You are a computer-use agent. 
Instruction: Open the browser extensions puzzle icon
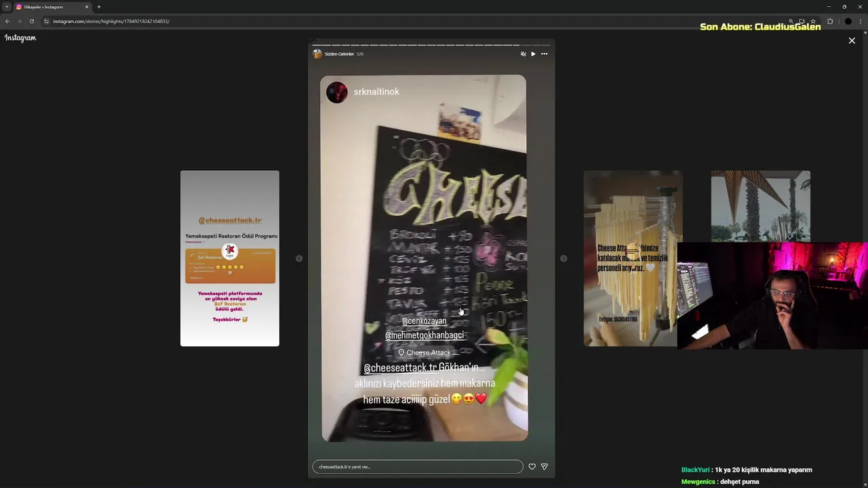point(830,21)
